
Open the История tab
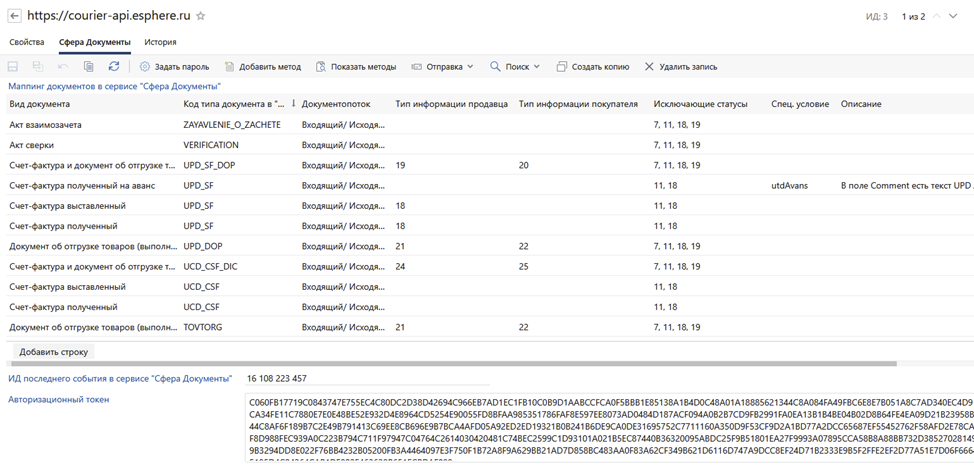pyautogui.click(x=160, y=42)
